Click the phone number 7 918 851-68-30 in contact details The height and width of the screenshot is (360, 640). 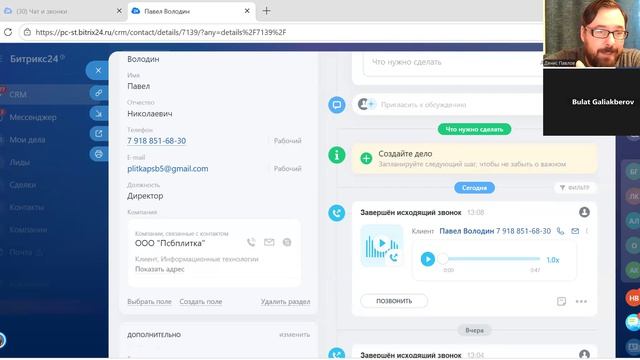tap(157, 141)
